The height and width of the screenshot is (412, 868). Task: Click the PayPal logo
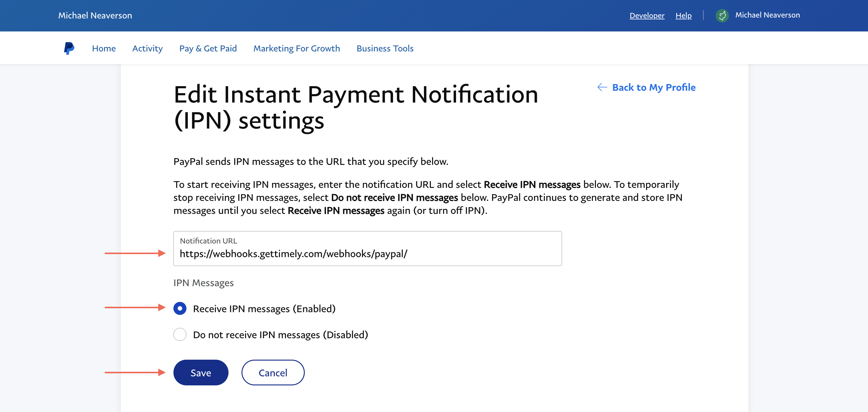point(69,48)
